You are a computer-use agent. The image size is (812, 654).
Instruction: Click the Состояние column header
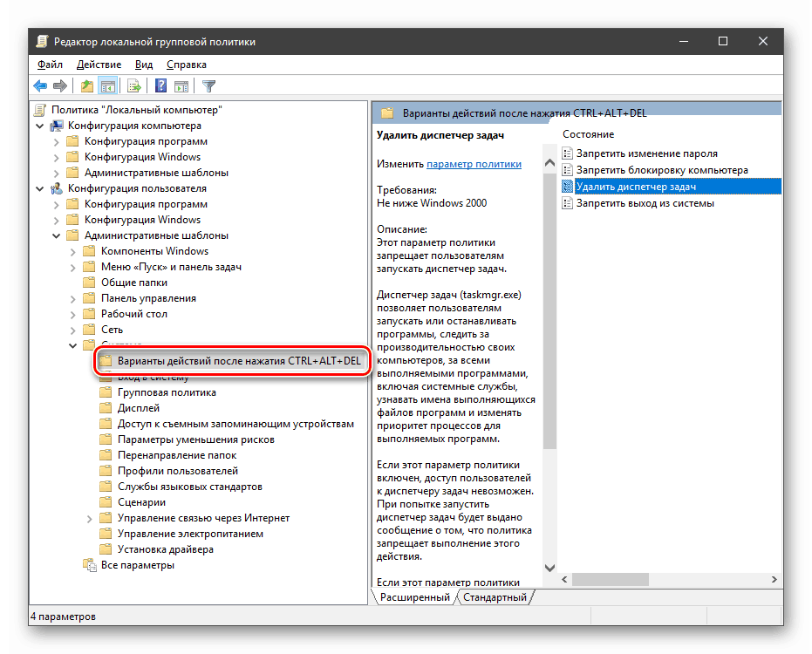tap(588, 134)
